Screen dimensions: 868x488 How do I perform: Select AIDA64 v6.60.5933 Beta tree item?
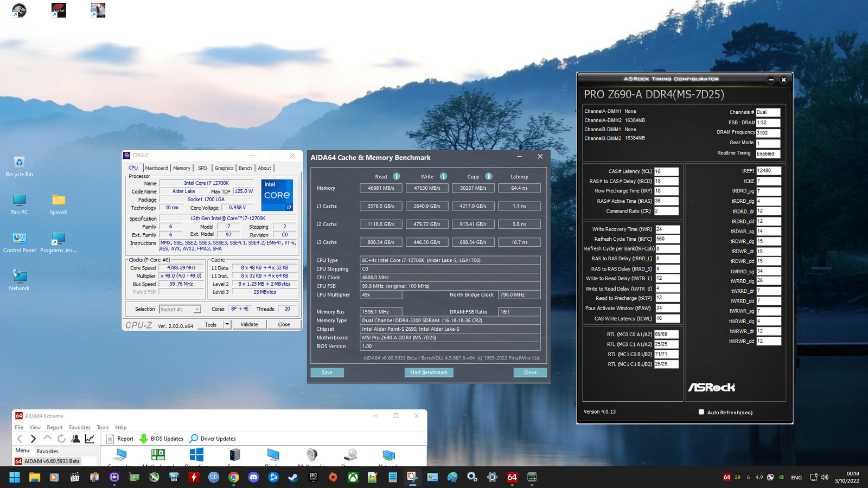pyautogui.click(x=48, y=461)
